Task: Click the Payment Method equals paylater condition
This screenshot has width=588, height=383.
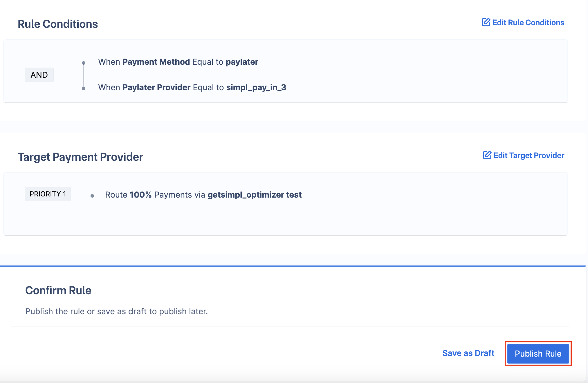Action: click(178, 62)
